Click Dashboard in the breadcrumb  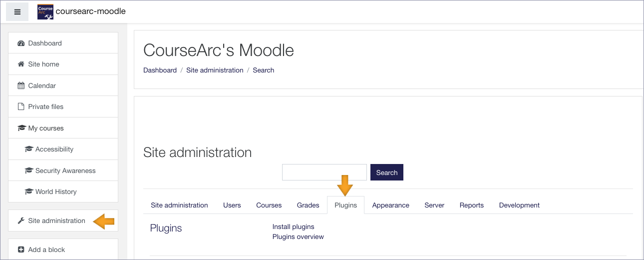tap(160, 70)
